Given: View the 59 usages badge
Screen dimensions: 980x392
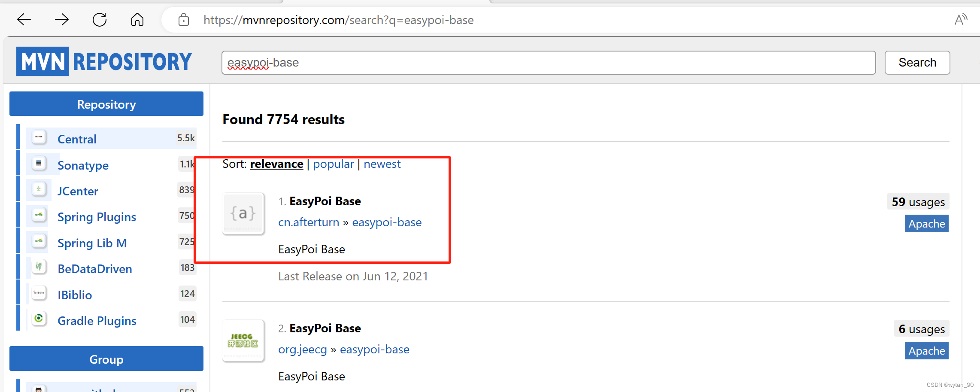Looking at the screenshot, I should point(918,202).
